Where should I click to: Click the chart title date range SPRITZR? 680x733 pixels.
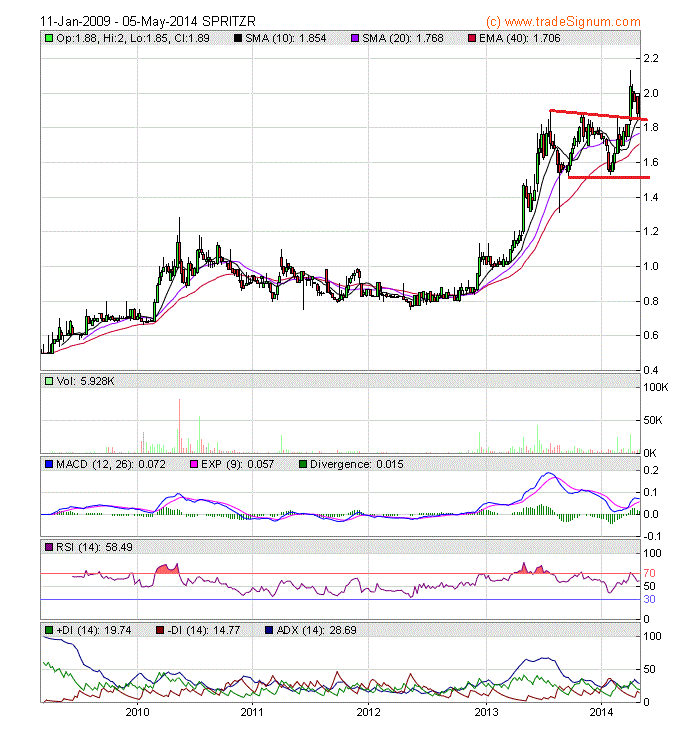click(148, 22)
